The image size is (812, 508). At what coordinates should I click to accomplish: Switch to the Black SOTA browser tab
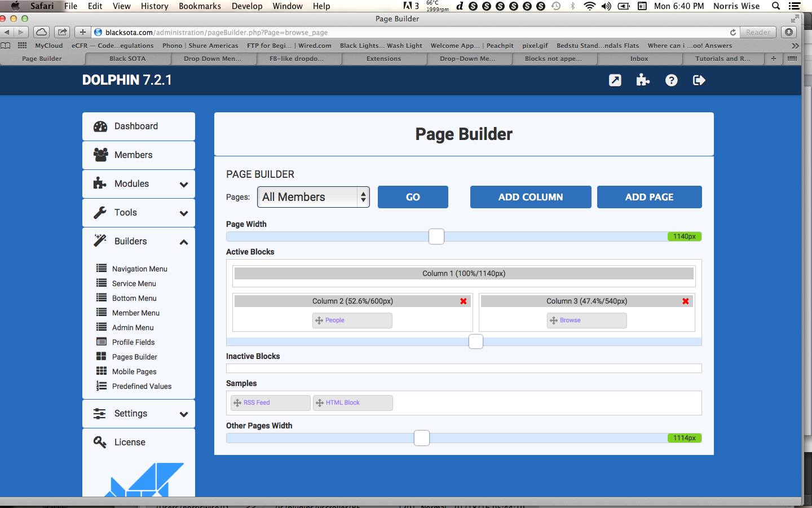tap(127, 59)
